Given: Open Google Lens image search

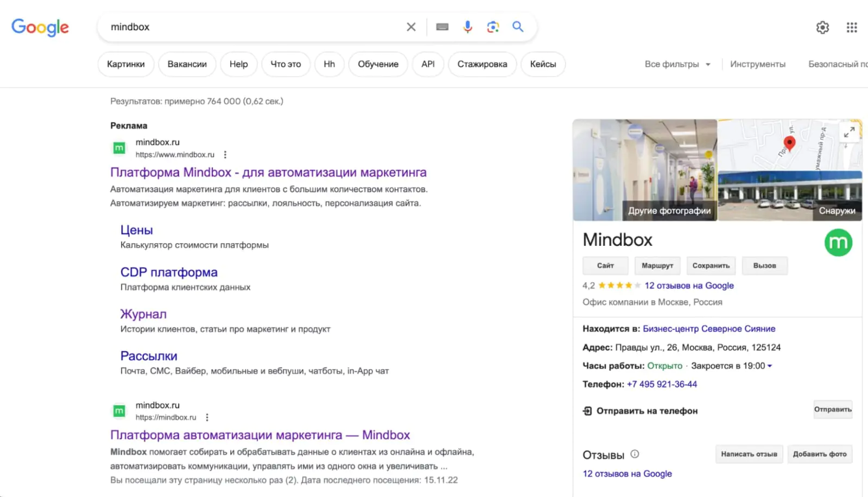Looking at the screenshot, I should coord(492,27).
